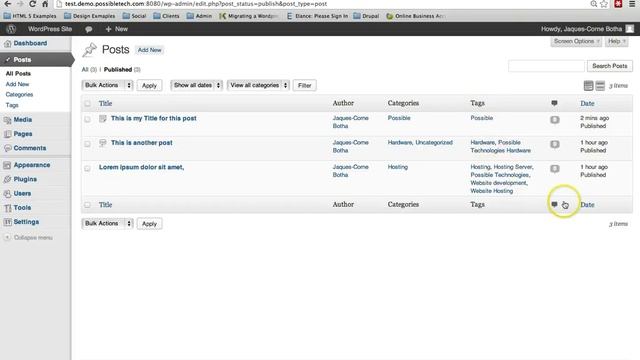
Task: Check the box for 'Lorem ipsum dolor sit amet'
Action: coord(87,169)
